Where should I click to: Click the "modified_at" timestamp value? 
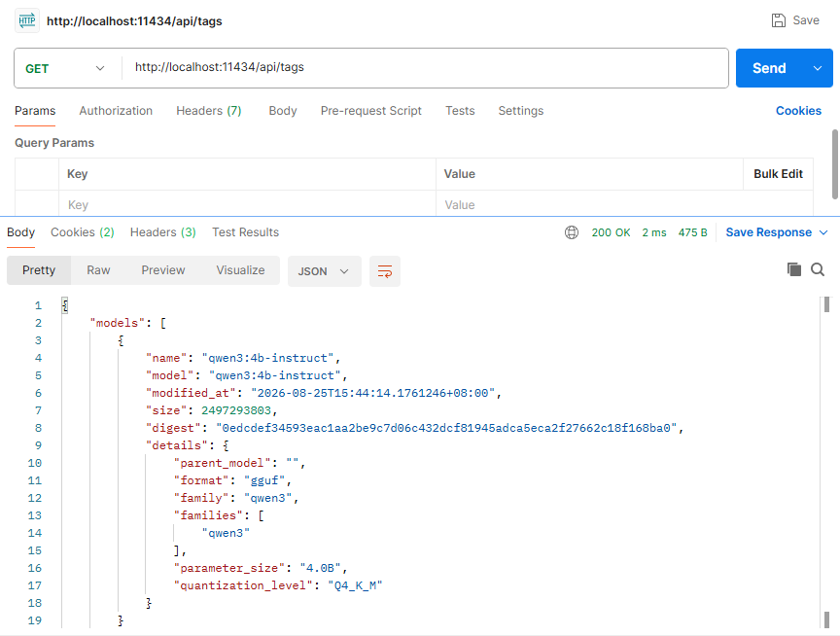tap(373, 393)
